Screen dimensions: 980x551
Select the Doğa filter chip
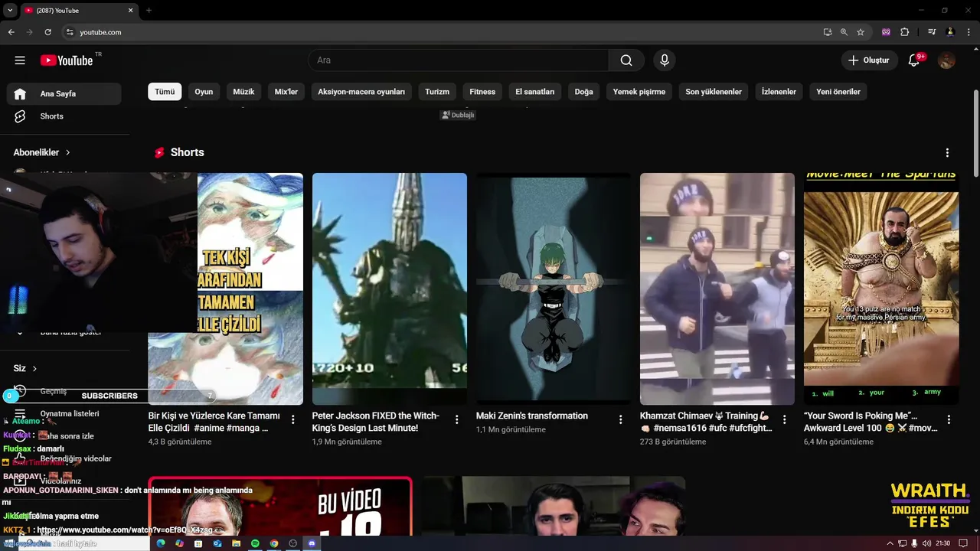(584, 92)
